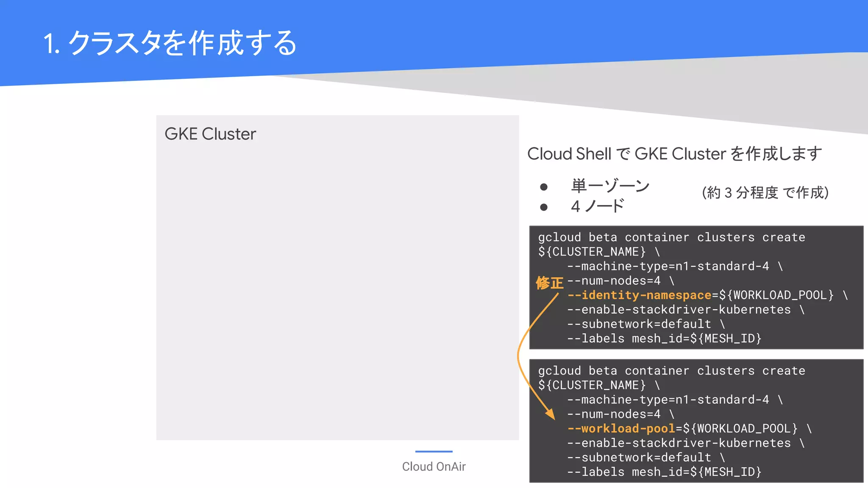Click the orange '--workload-pool' flag

pyautogui.click(x=621, y=429)
